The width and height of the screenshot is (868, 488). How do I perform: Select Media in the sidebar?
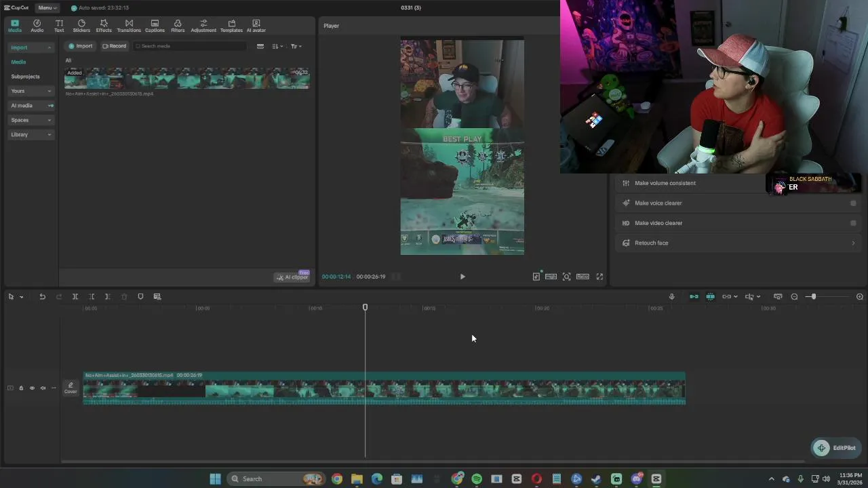18,62
